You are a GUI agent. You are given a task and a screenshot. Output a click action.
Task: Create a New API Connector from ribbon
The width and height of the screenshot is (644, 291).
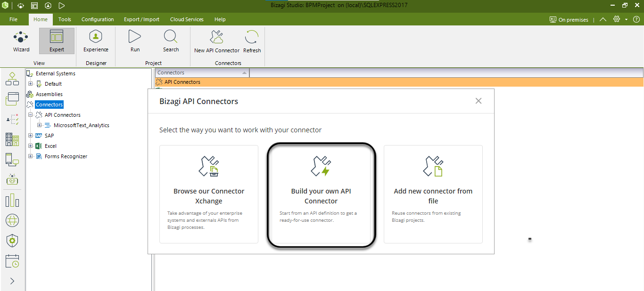coord(217,41)
